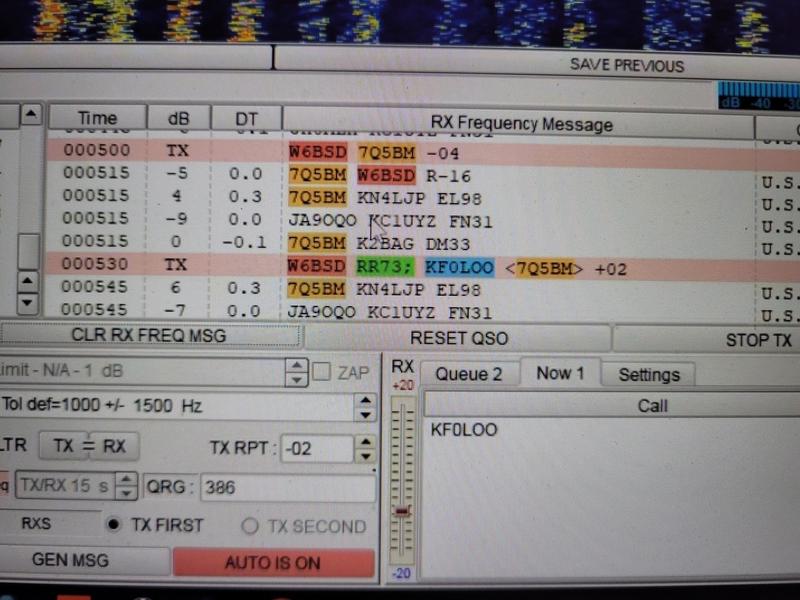Click the TX = RX button
The image size is (800, 600).
click(x=88, y=446)
